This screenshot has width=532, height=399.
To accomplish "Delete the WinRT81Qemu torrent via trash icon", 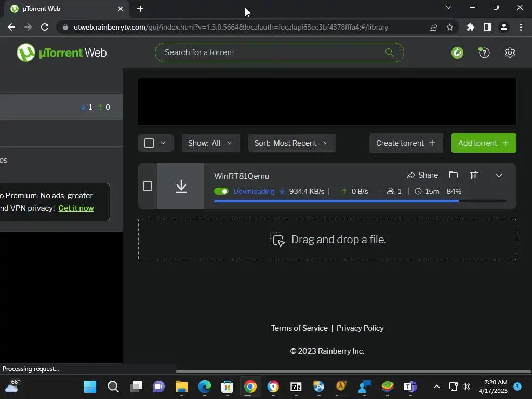I will point(474,175).
